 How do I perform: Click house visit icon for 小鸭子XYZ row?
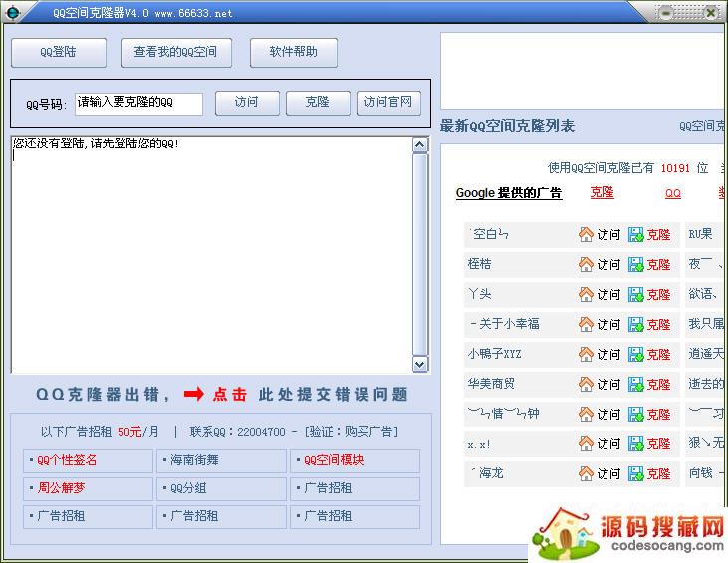pos(586,355)
